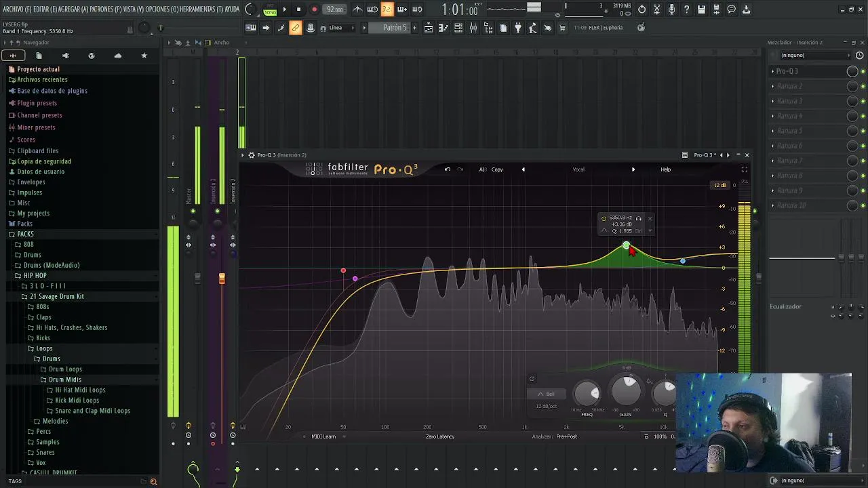Screen dimensions: 868x488
Task: Open the AGREGAR menu
Action: (x=74, y=9)
